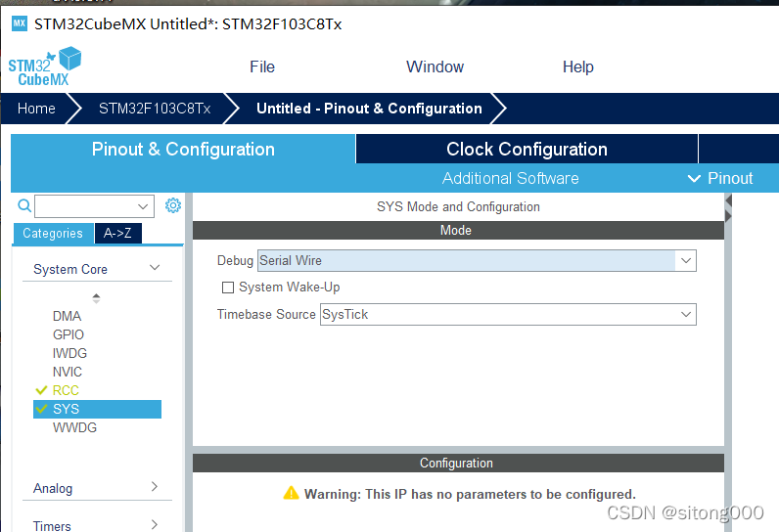Open the Help menu
The height and width of the screenshot is (532, 779).
click(577, 66)
